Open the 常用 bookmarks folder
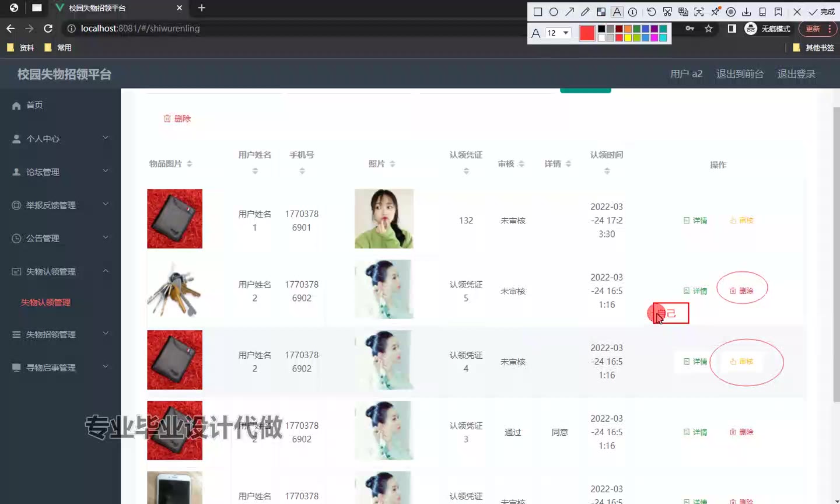This screenshot has height=504, width=840. point(58,48)
